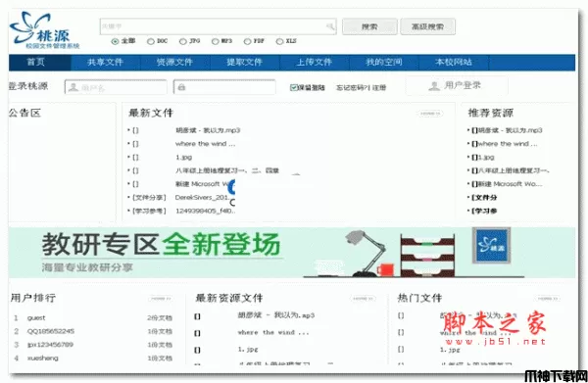
Task: Open the 本校网站 navigation tab
Action: coord(454,63)
